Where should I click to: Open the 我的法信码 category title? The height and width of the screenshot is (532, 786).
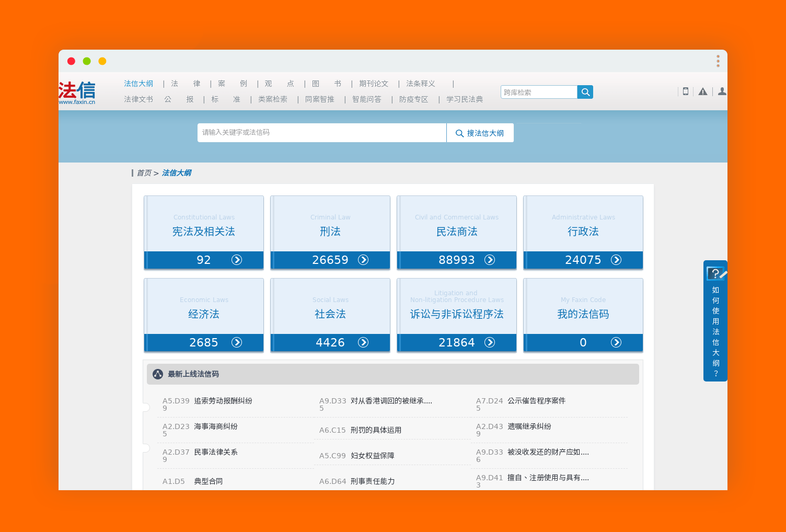pos(583,314)
